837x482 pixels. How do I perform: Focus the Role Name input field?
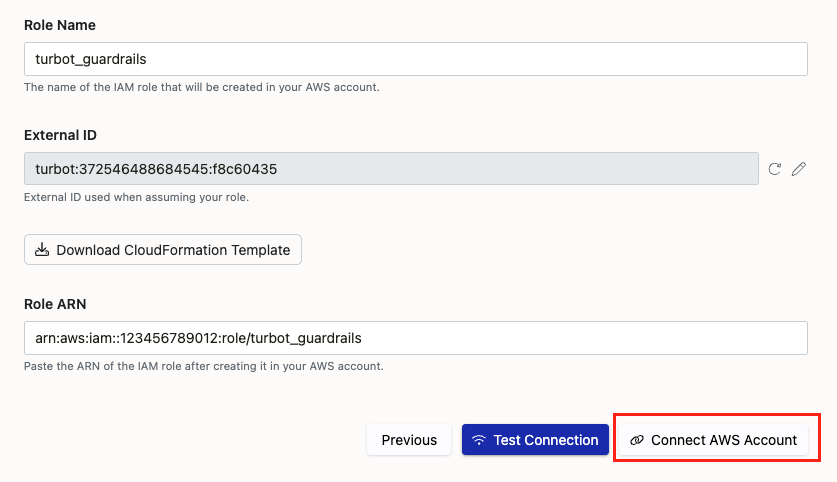pyautogui.click(x=415, y=59)
